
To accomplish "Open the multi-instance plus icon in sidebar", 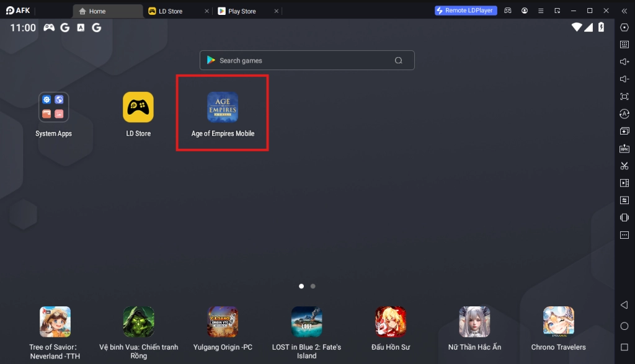I will tap(624, 131).
